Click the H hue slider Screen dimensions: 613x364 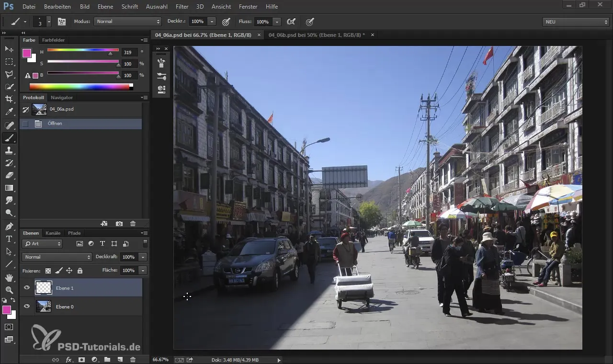(83, 50)
